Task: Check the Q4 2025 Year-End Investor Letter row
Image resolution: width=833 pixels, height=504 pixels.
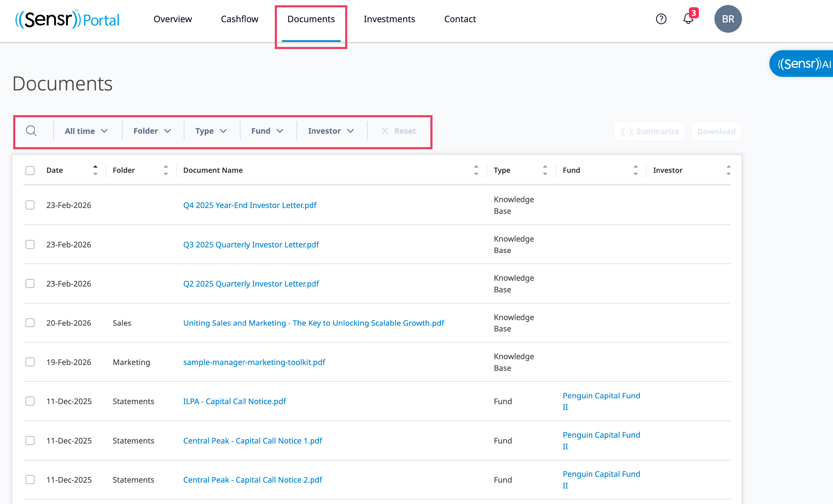Action: coord(30,205)
